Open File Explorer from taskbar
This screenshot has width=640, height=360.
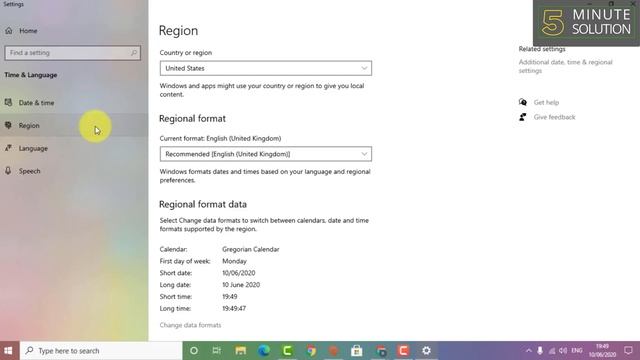click(x=240, y=351)
